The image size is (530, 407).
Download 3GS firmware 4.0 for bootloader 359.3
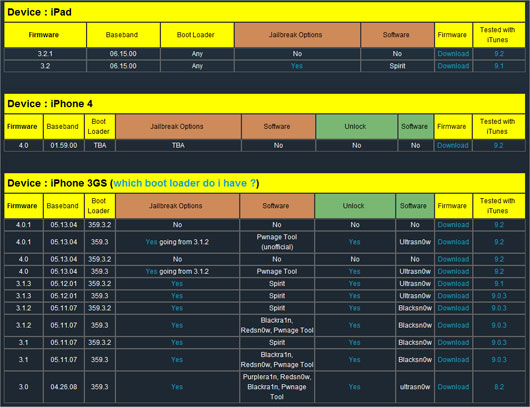click(x=453, y=271)
